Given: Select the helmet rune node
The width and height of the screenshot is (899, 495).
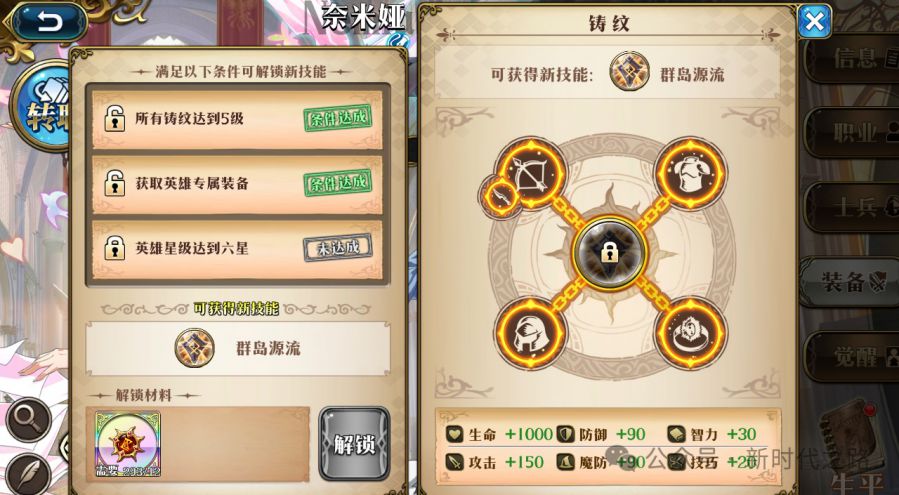Looking at the screenshot, I should (x=531, y=333).
